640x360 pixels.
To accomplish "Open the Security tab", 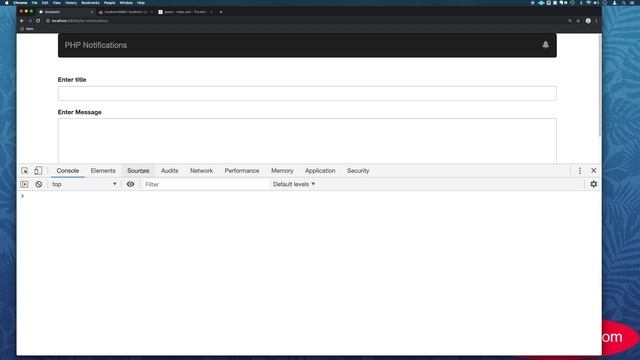I will [358, 171].
